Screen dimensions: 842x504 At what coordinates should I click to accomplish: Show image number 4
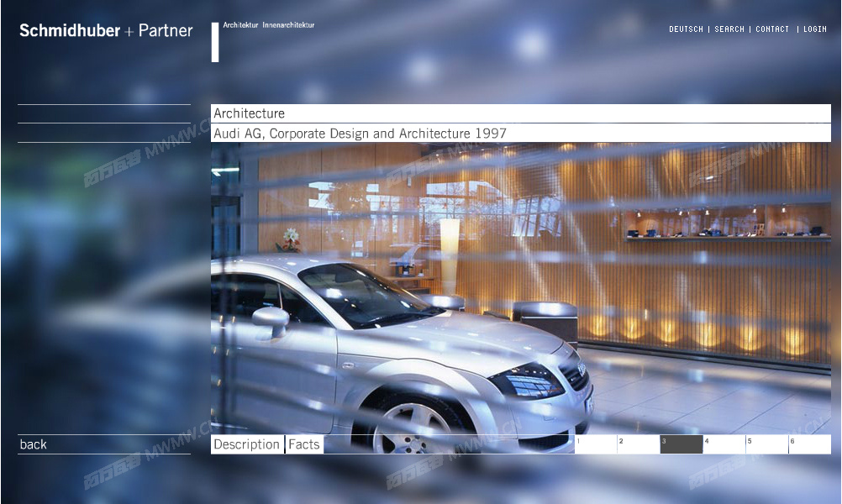pyautogui.click(x=724, y=444)
